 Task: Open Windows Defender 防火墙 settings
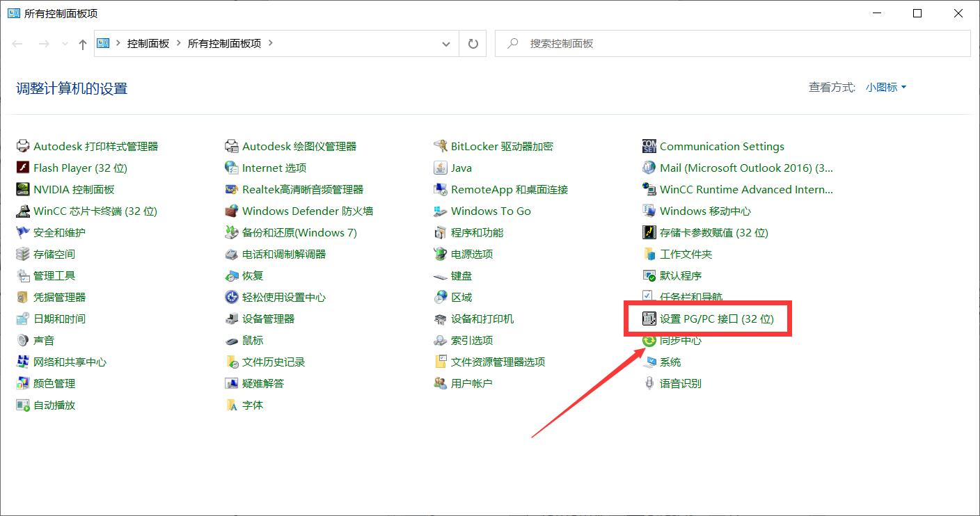308,211
